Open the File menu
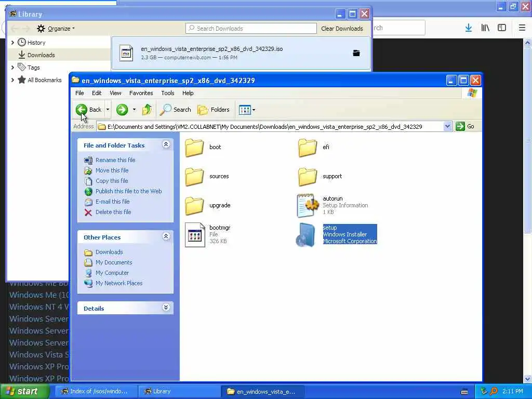 click(x=79, y=93)
